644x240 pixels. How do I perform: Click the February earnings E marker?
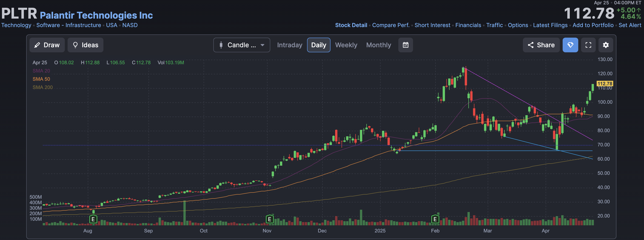click(435, 219)
